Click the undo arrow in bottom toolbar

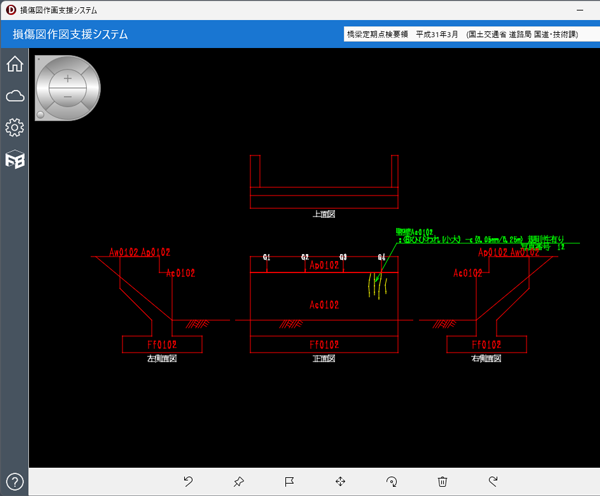tap(188, 481)
